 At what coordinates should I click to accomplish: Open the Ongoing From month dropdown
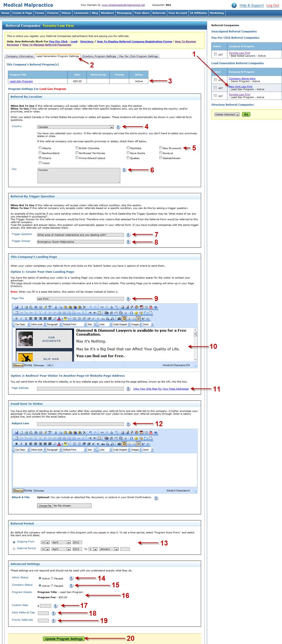[61, 542]
